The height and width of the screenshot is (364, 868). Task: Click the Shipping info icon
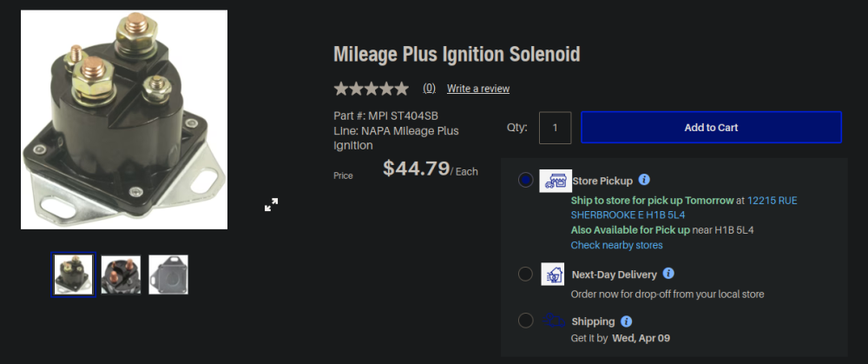pos(627,321)
